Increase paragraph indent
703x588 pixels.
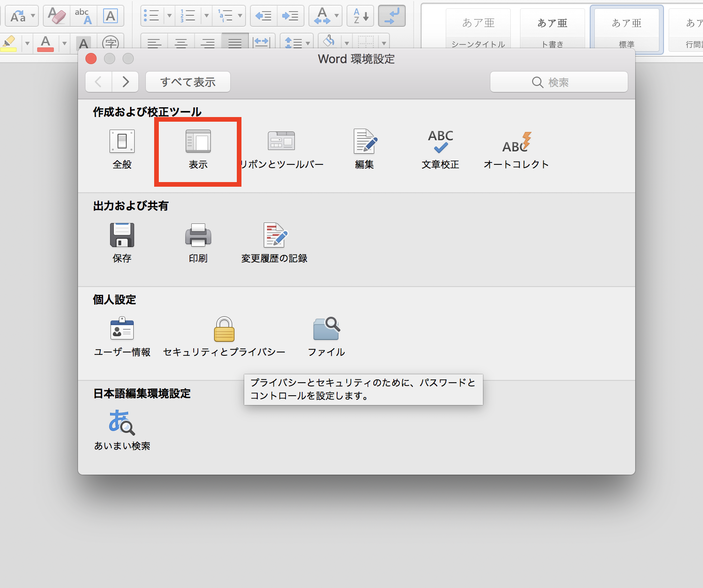click(291, 16)
